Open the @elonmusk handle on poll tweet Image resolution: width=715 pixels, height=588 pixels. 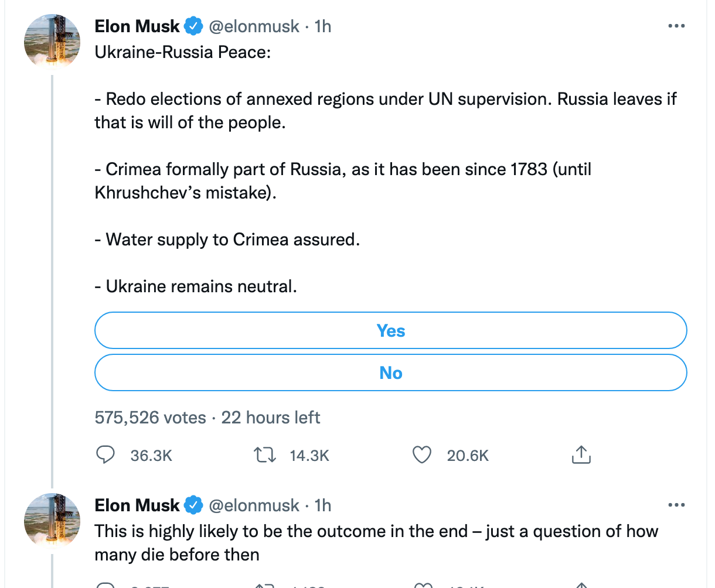click(x=254, y=26)
